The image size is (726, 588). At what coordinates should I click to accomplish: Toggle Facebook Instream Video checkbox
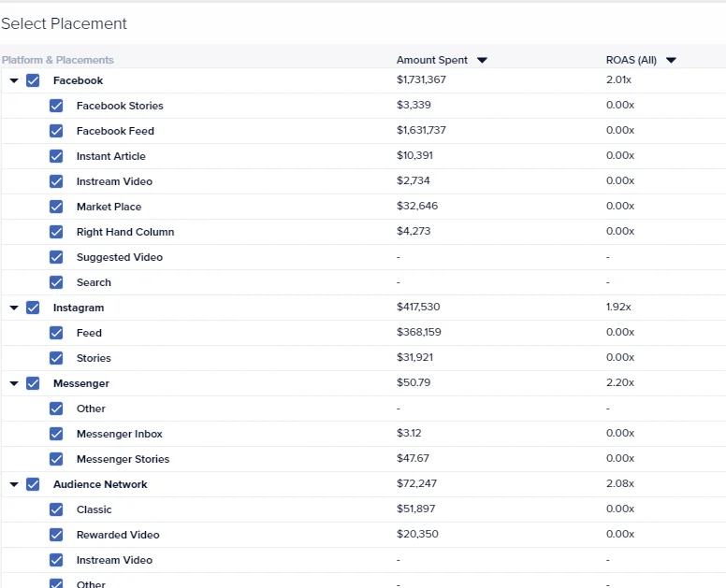pyautogui.click(x=56, y=181)
